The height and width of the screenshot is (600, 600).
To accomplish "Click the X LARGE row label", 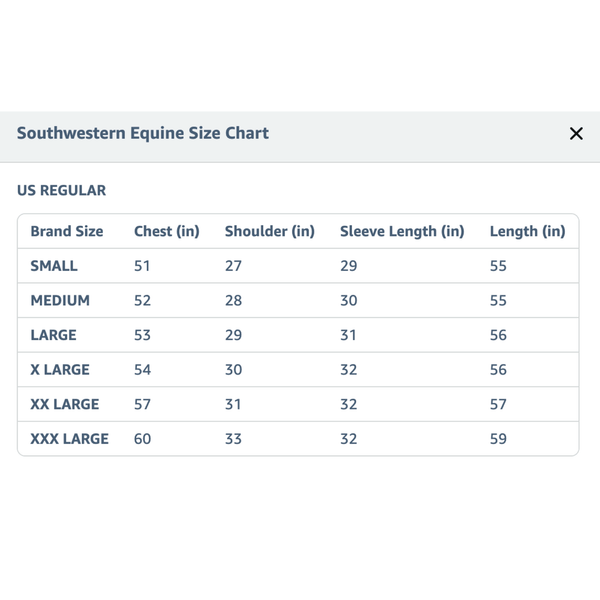I will point(60,369).
